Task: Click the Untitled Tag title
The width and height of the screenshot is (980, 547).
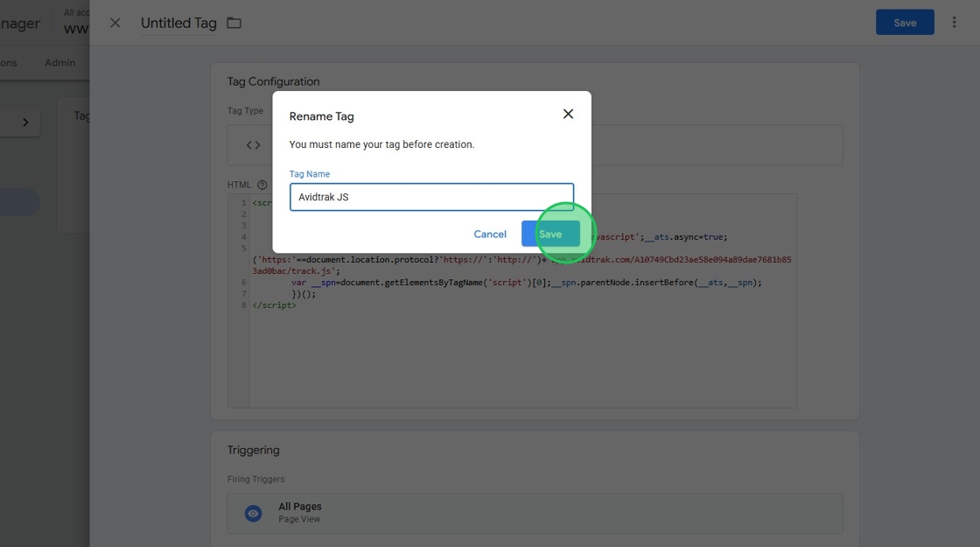Action: [178, 23]
